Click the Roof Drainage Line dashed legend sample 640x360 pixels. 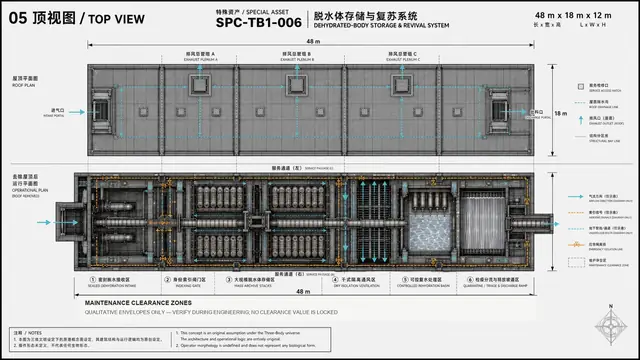580,102
